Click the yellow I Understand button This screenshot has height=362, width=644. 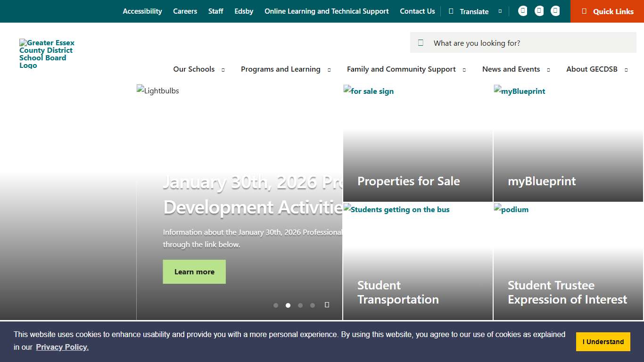coord(603,341)
